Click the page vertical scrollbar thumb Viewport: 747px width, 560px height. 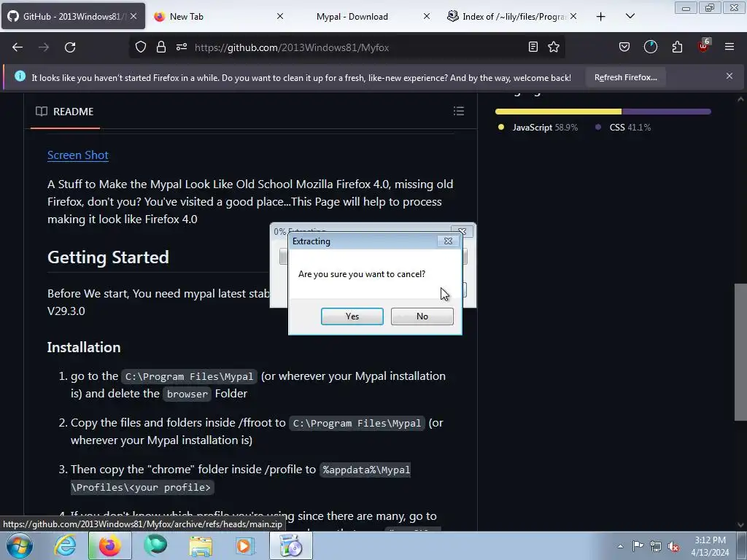click(x=740, y=352)
